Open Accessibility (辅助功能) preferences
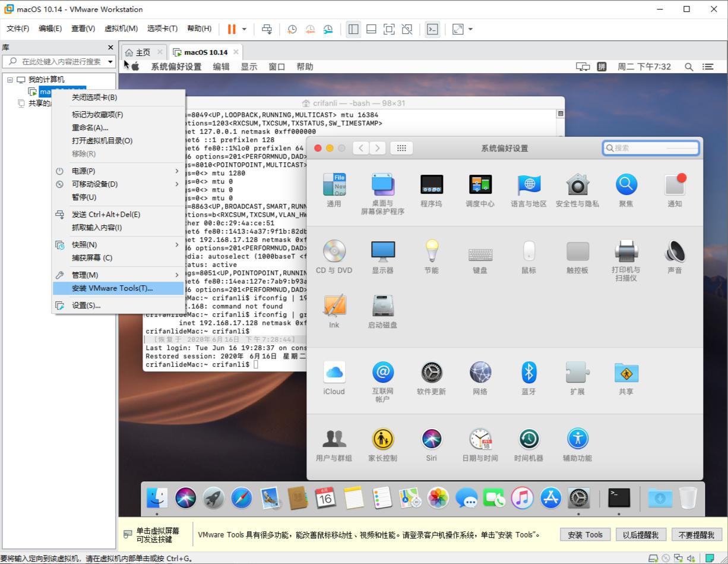Screen dimensions: 728x564 click(x=577, y=439)
